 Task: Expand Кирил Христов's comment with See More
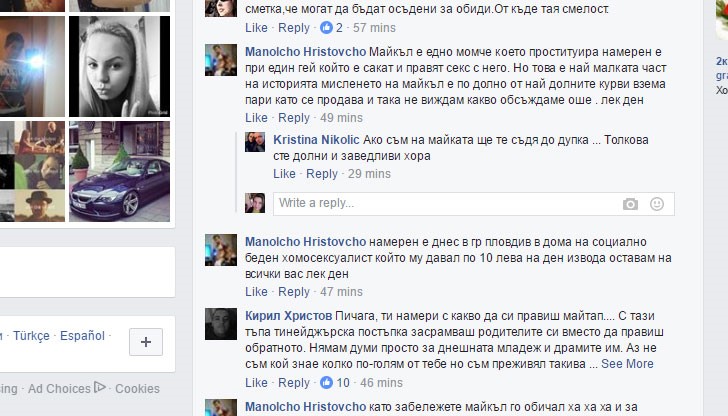coord(627,364)
